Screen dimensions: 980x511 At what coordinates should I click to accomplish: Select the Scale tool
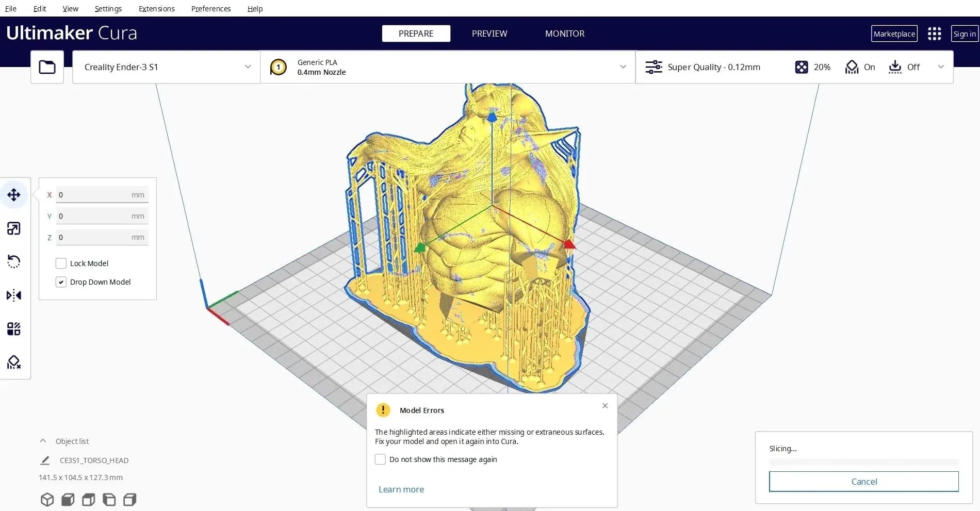(14, 228)
